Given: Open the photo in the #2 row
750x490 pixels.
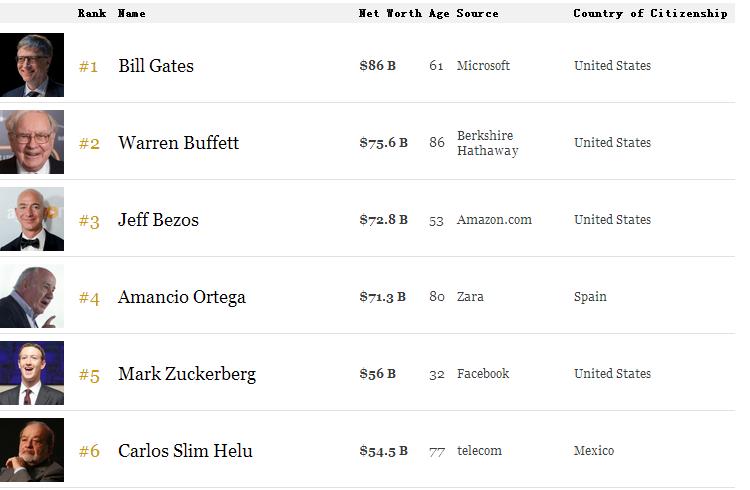Looking at the screenshot, I should pos(32,142).
